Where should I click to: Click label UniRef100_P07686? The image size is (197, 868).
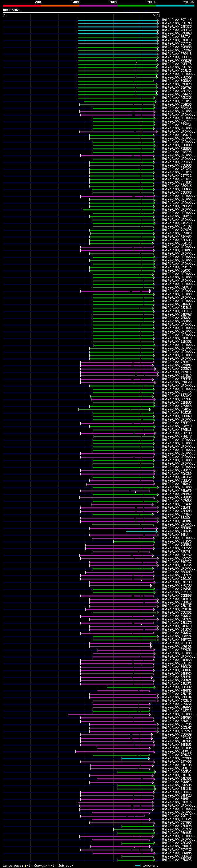click(x=176, y=501)
